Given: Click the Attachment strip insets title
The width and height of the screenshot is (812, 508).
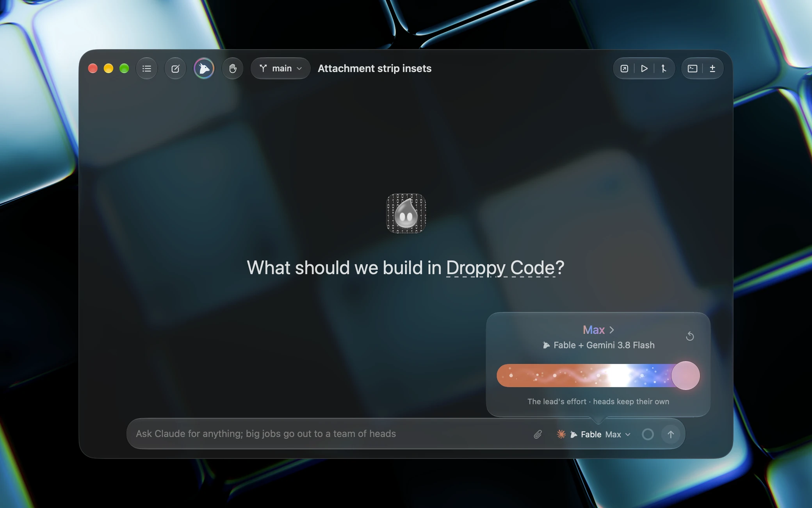Looking at the screenshot, I should pos(374,68).
